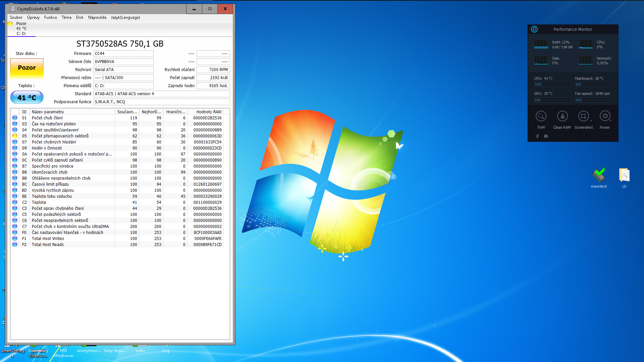This screenshot has width=644, height=362.
Task: Open the Power dropdown arrow in Performance Monitor
Action: [611, 121]
